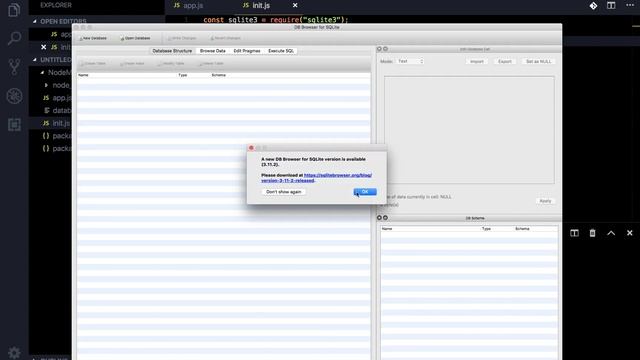Image resolution: width=640 pixels, height=360 pixels.
Task: Open the Extensions view in VS Code activity bar
Action: tap(14, 124)
